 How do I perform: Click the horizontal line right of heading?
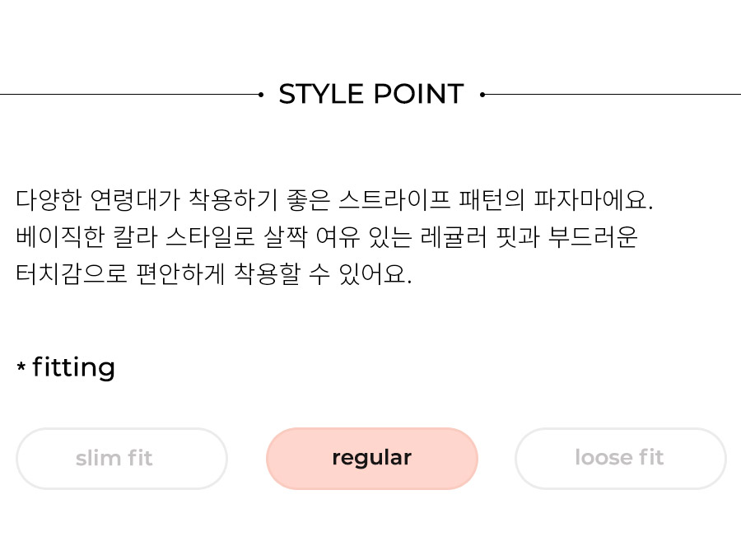tap(613, 95)
